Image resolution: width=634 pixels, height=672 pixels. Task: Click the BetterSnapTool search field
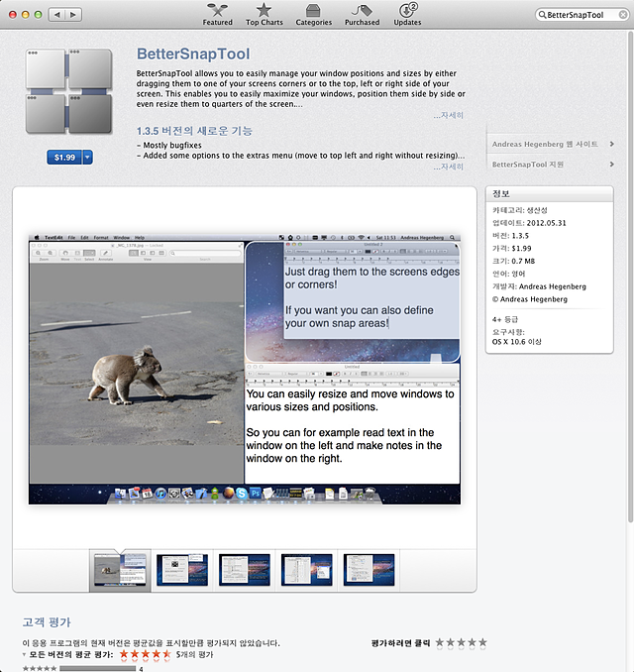click(581, 15)
